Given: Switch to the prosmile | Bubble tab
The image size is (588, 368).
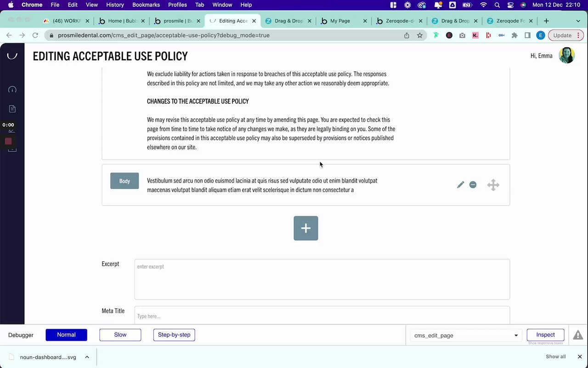Looking at the screenshot, I should coord(177,21).
